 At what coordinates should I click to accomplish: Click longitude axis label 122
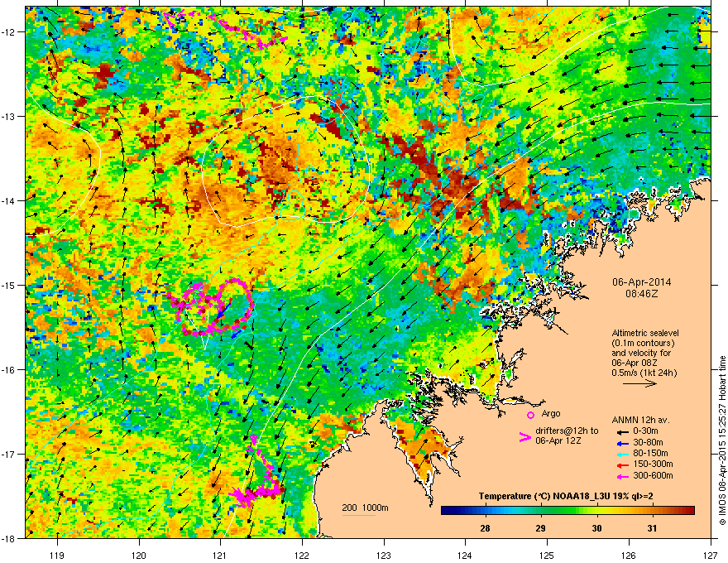point(302,555)
